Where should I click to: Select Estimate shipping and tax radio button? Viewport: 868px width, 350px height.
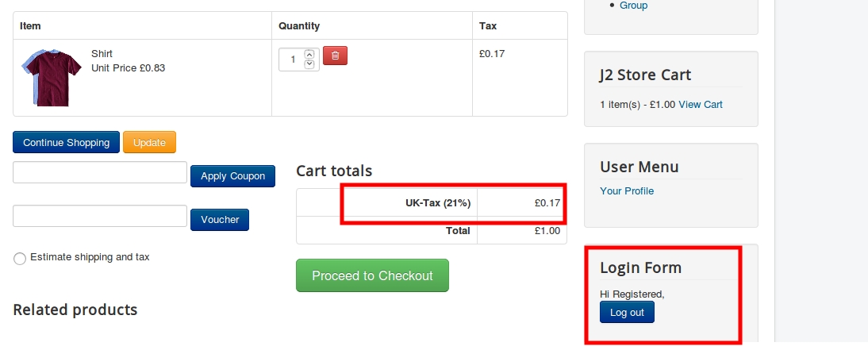pyautogui.click(x=20, y=259)
